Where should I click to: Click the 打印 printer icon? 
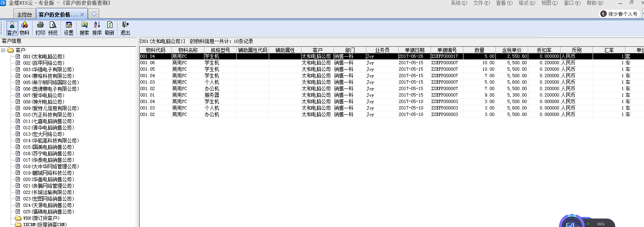40,28
